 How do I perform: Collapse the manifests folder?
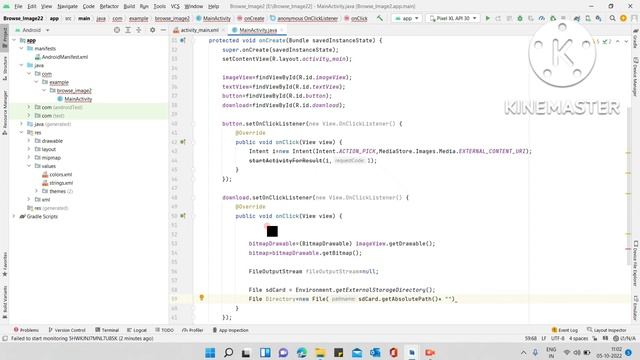(22, 49)
